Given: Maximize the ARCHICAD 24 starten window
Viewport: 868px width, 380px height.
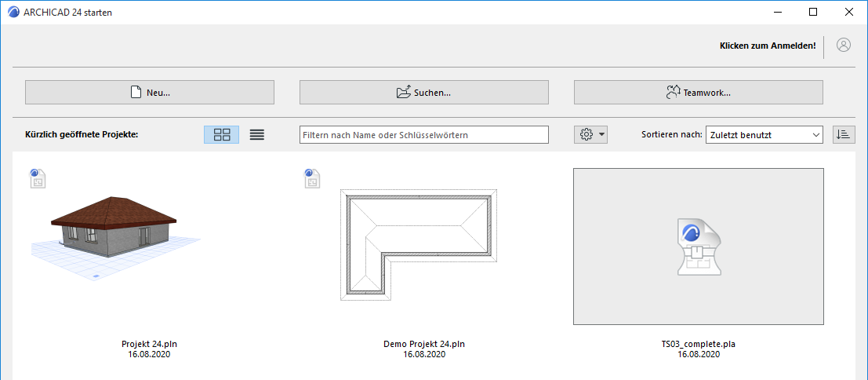Looking at the screenshot, I should [x=812, y=12].
